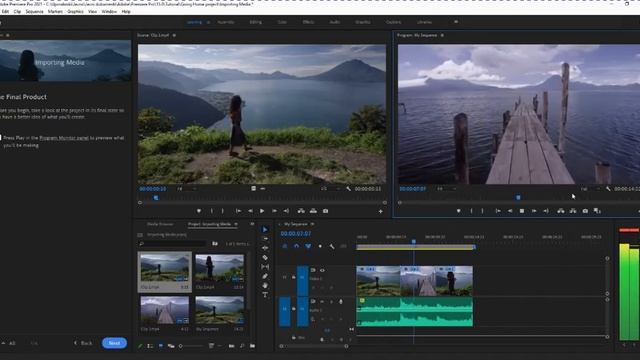Select the Slip tool
640x360 pixels.
[x=265, y=267]
